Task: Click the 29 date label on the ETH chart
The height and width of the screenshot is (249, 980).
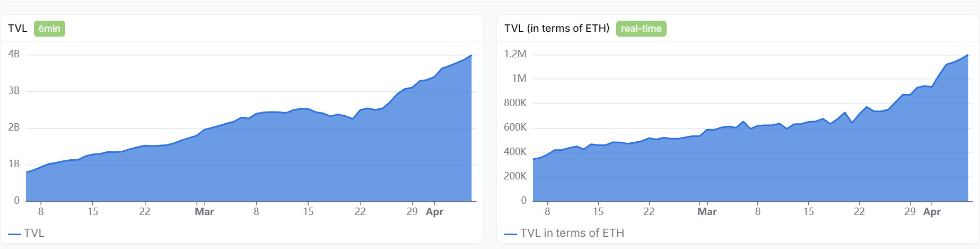Action: pos(910,212)
